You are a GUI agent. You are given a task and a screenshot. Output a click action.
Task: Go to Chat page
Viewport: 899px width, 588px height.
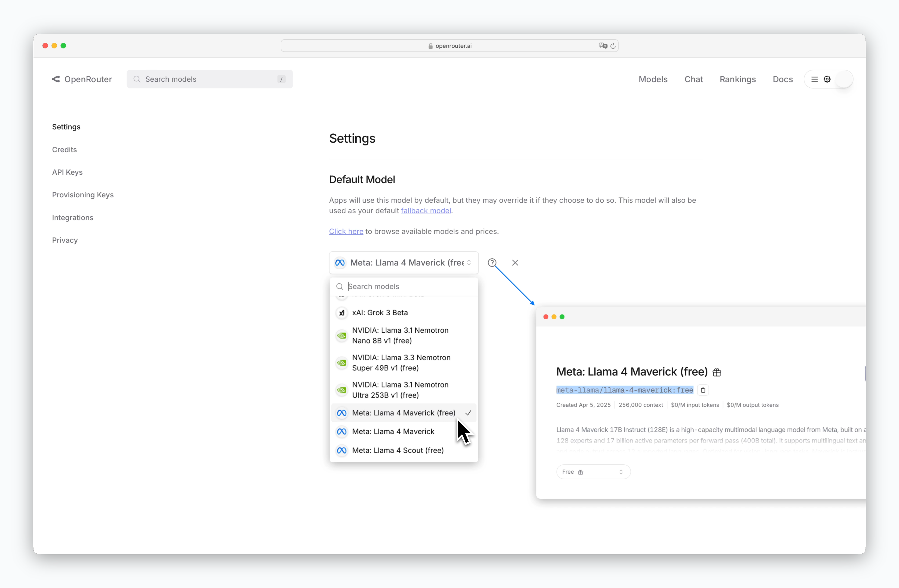(x=693, y=79)
